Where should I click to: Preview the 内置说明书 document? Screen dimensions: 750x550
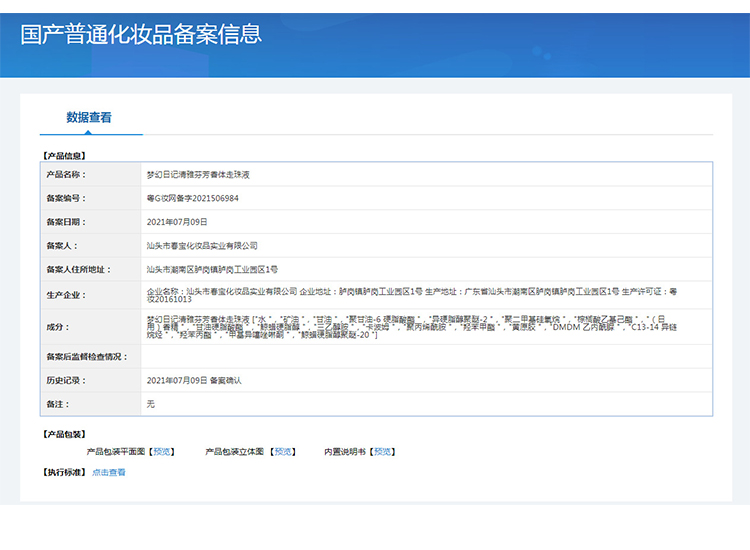383,452
